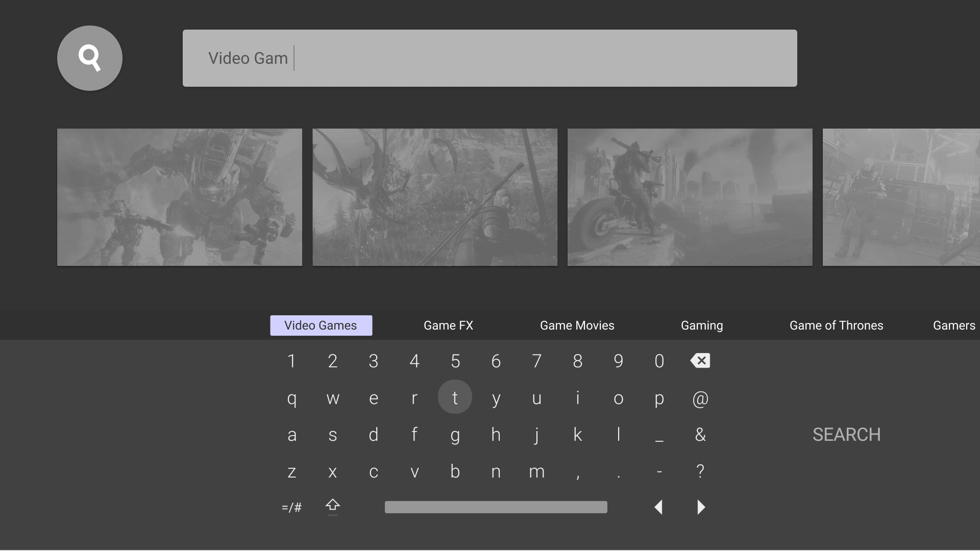The image size is (980, 551).
Task: Tap the number '4' key
Action: [x=414, y=361]
